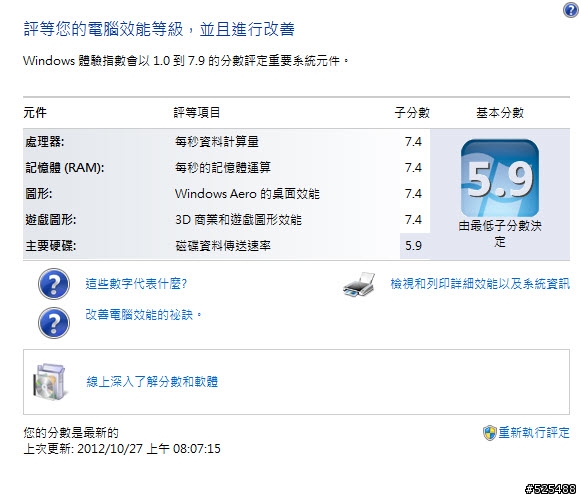
Task: Select the 處理器 row label
Action: [44, 142]
